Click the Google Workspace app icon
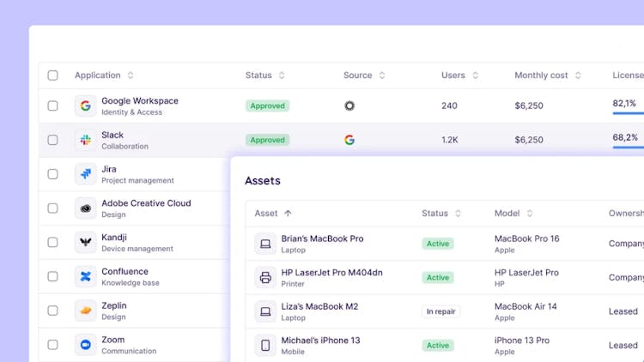The height and width of the screenshot is (362, 644). pyautogui.click(x=85, y=106)
